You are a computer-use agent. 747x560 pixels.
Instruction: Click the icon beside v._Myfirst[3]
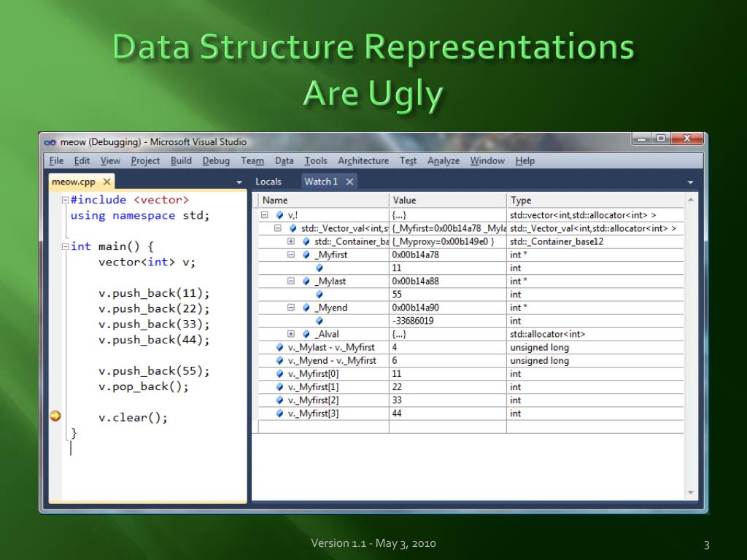point(279,414)
